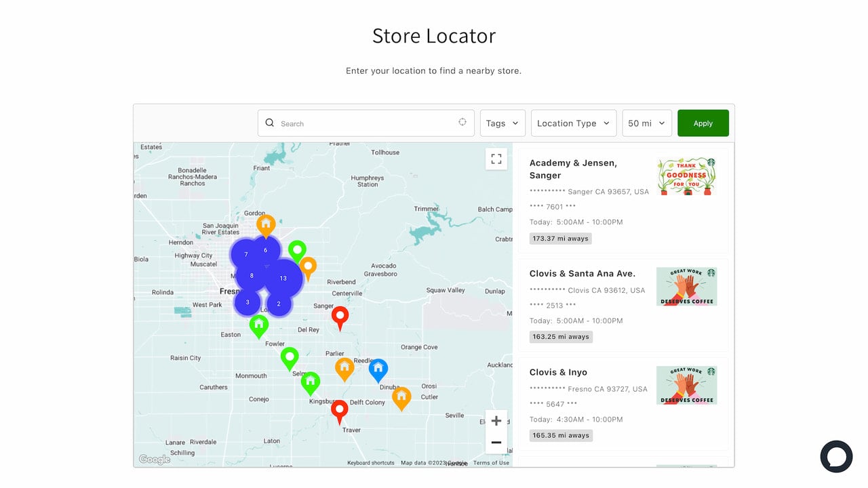The height and width of the screenshot is (488, 868).
Task: Open the chat widget bubble
Action: 836,456
